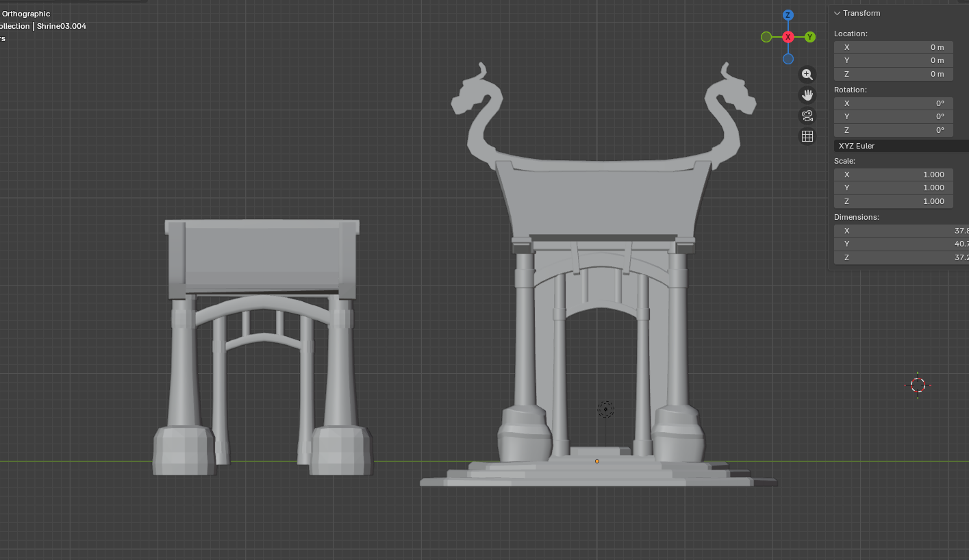Click the hand pan view icon
This screenshot has height=560, width=969.
click(x=807, y=95)
